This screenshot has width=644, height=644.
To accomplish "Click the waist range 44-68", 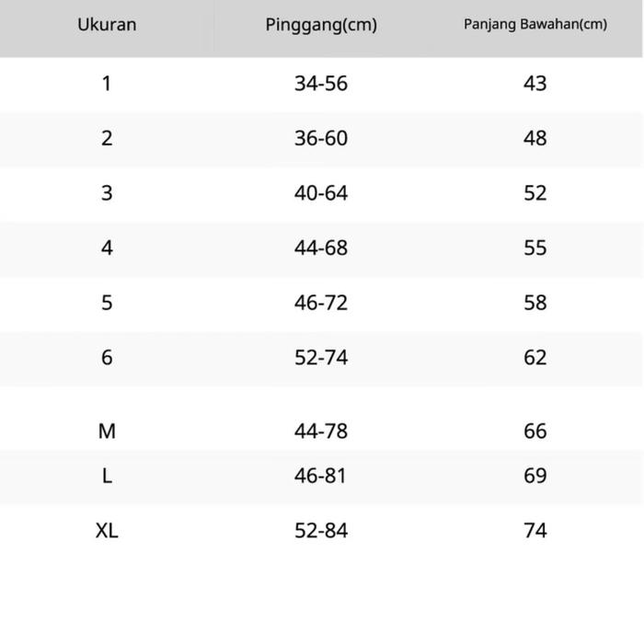I will (321, 248).
